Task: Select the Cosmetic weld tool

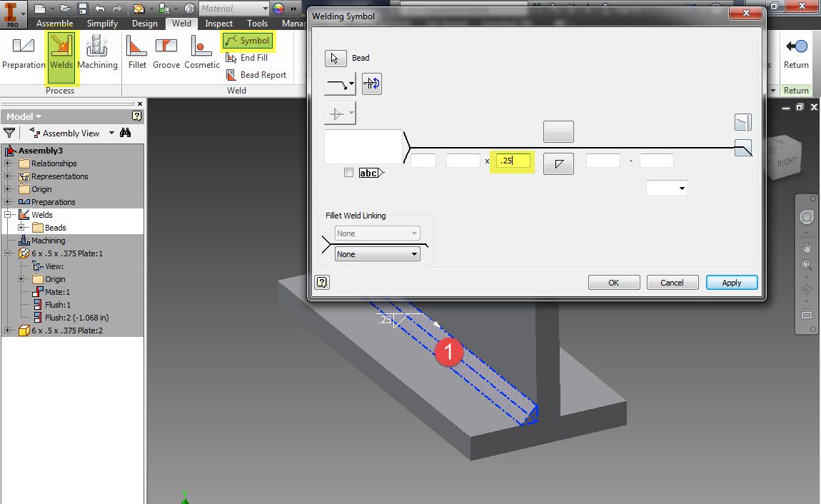Action: (x=201, y=50)
